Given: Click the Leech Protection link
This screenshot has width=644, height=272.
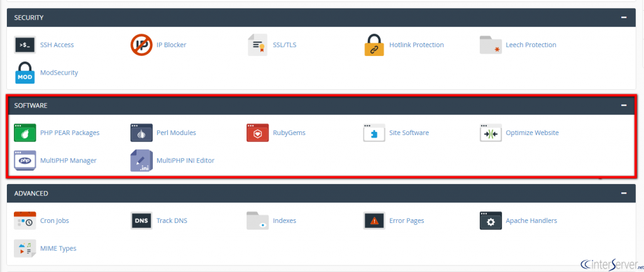Looking at the screenshot, I should click(531, 45).
